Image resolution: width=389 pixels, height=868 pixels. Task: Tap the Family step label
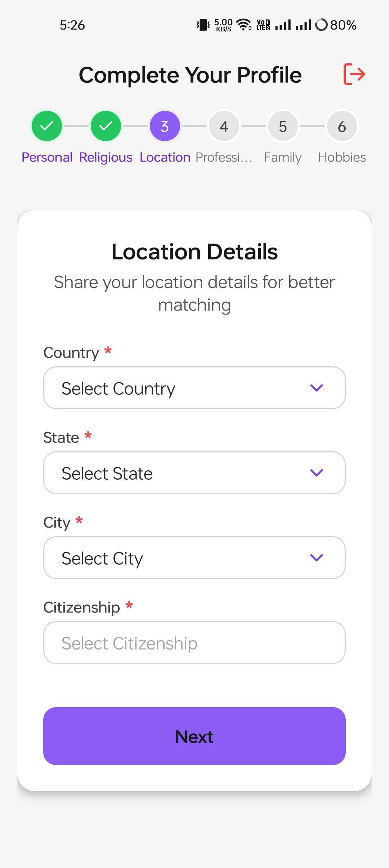pos(283,157)
